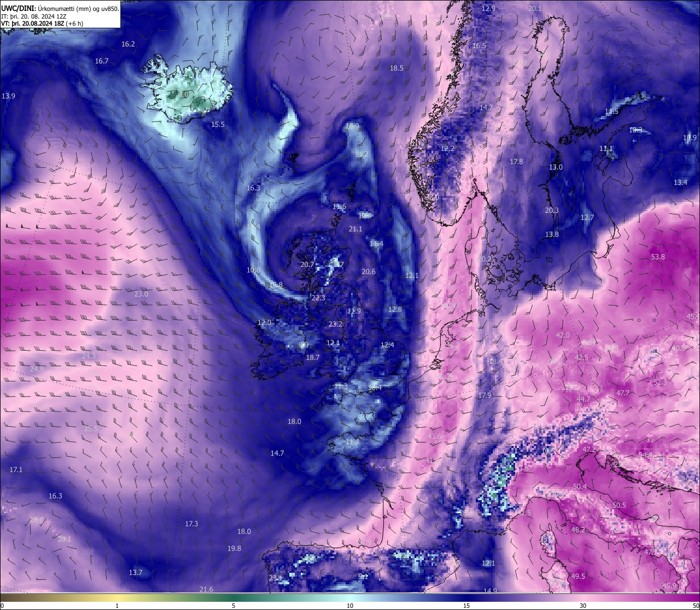Click the UWC/DINI map title text
This screenshot has height=610, width=700.
[x=60, y=8]
